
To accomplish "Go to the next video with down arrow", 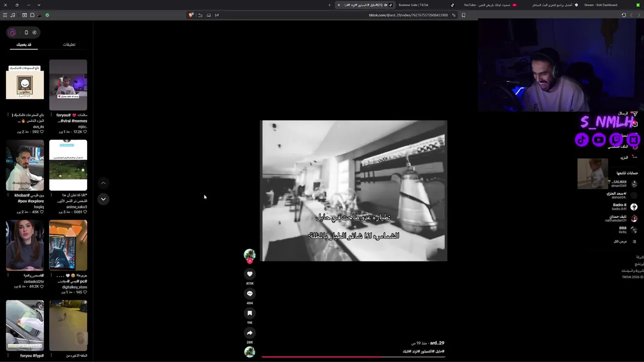I will [x=103, y=199].
